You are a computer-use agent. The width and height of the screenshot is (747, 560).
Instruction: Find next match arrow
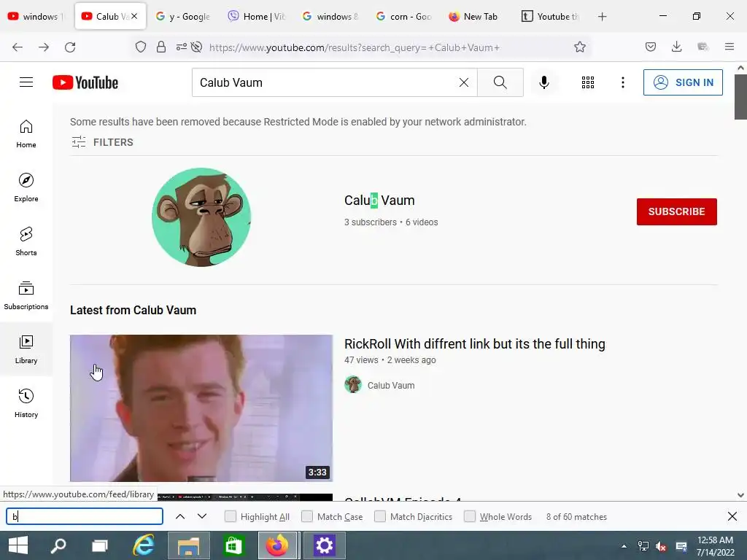tap(202, 517)
